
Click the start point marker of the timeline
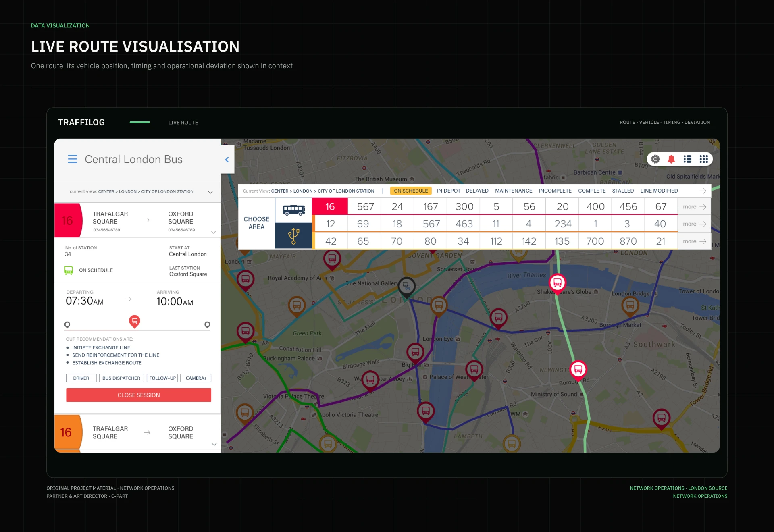coord(67,325)
